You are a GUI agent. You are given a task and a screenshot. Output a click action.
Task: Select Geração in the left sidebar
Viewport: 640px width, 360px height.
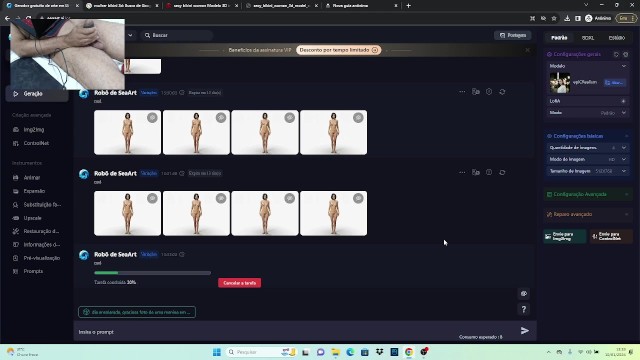point(37,94)
